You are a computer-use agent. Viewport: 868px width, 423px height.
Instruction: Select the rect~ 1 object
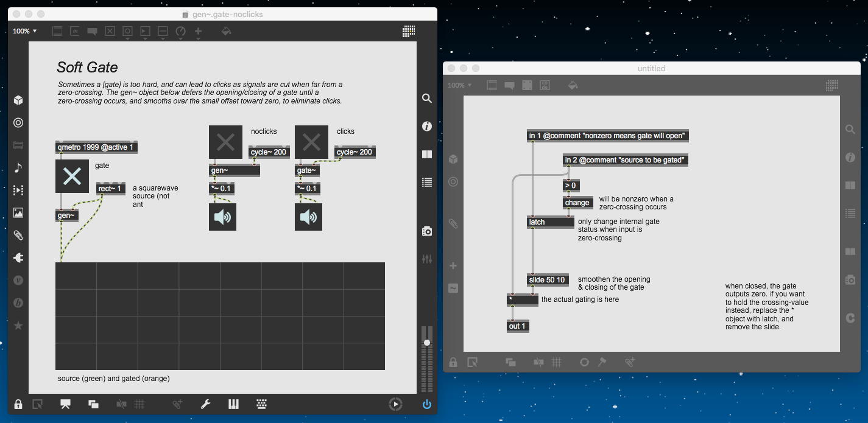111,189
